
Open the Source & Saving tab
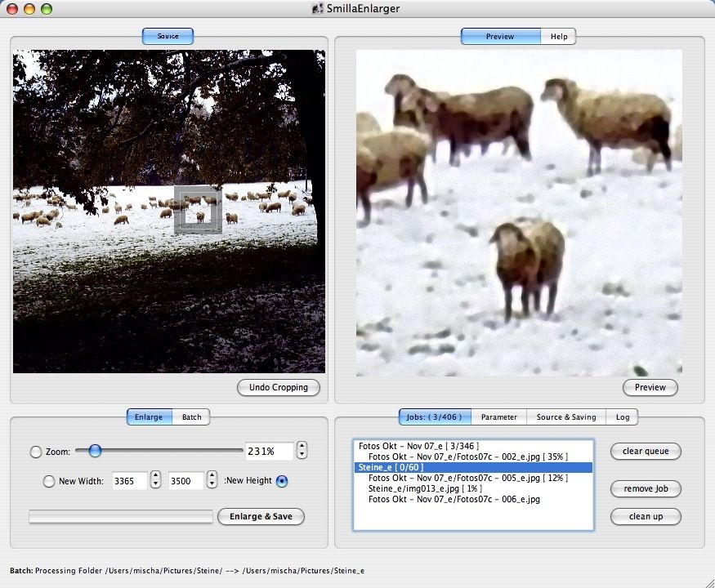565,417
